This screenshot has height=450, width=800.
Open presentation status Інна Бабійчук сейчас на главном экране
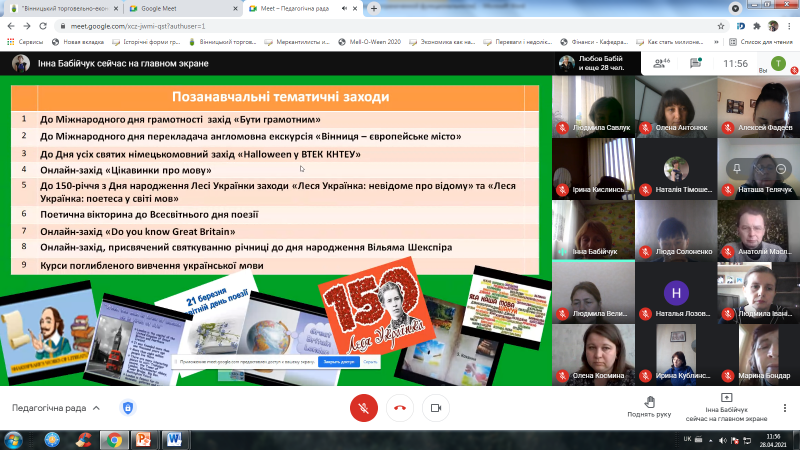726,408
